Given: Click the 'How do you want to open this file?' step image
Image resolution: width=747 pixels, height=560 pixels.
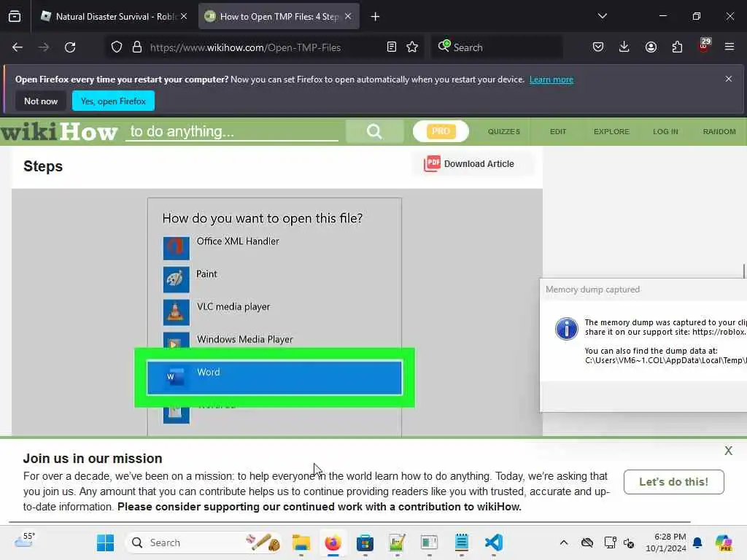Looking at the screenshot, I should [x=276, y=312].
